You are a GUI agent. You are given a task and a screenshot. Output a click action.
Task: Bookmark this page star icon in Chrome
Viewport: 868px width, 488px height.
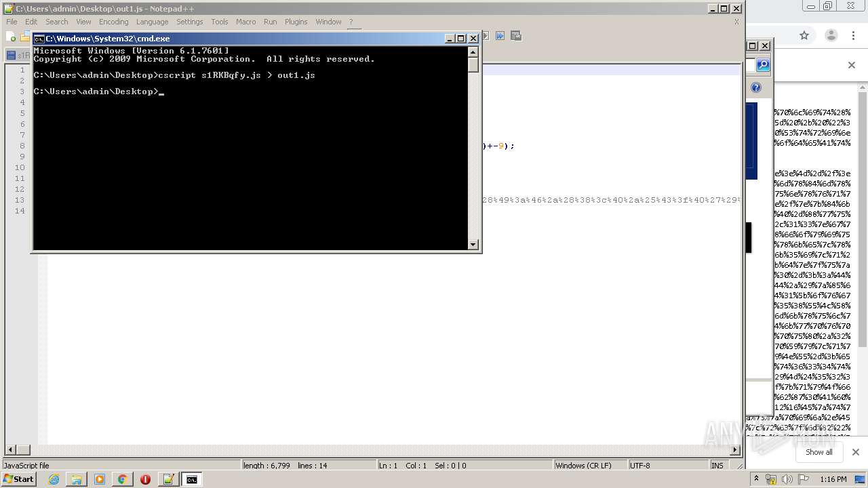804,35
